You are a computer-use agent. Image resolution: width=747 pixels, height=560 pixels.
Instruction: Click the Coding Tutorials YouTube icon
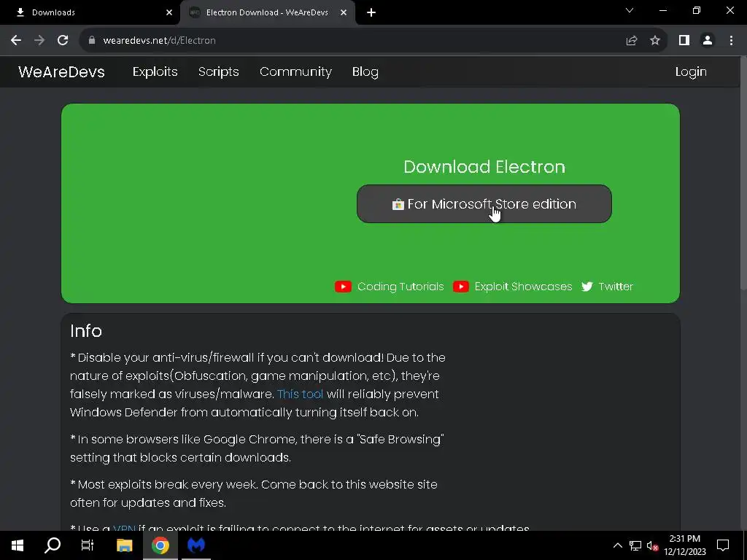pyautogui.click(x=343, y=286)
